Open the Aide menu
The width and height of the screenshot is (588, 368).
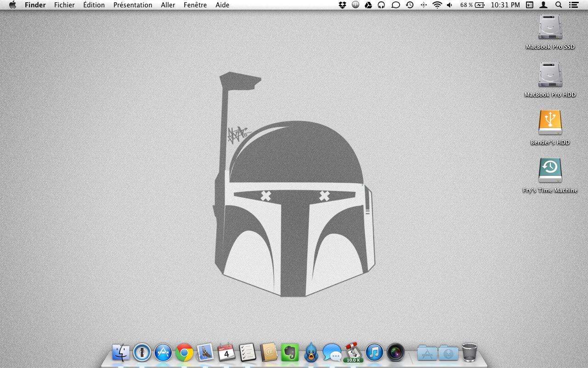click(222, 5)
